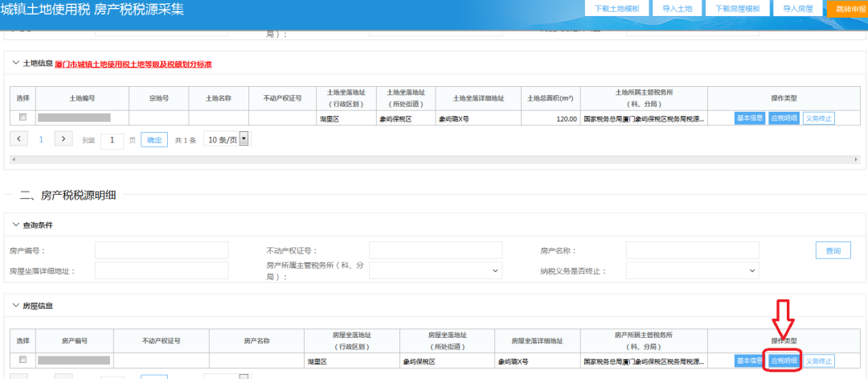Click the orange 跳转申报 button
868x379 pixels.
point(847,9)
